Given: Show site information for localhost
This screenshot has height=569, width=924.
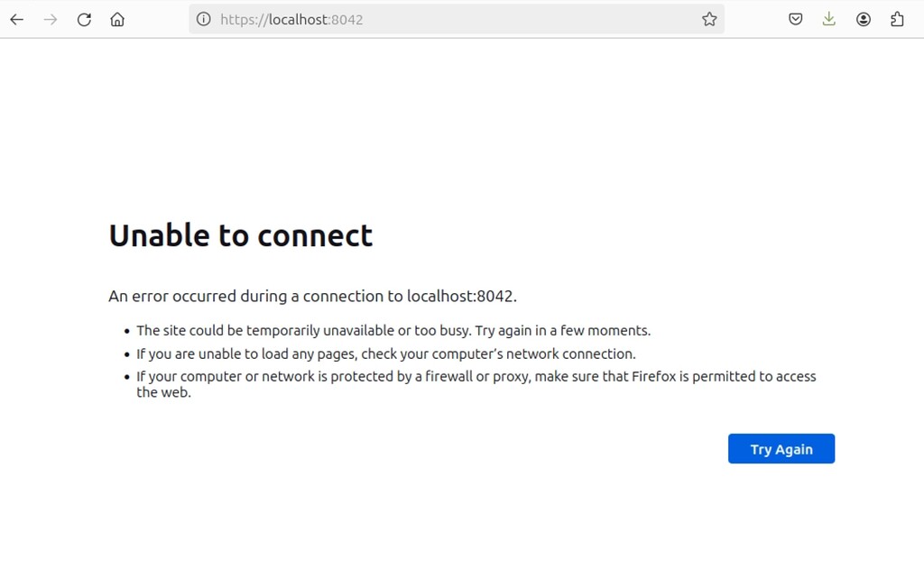Looking at the screenshot, I should click(203, 20).
